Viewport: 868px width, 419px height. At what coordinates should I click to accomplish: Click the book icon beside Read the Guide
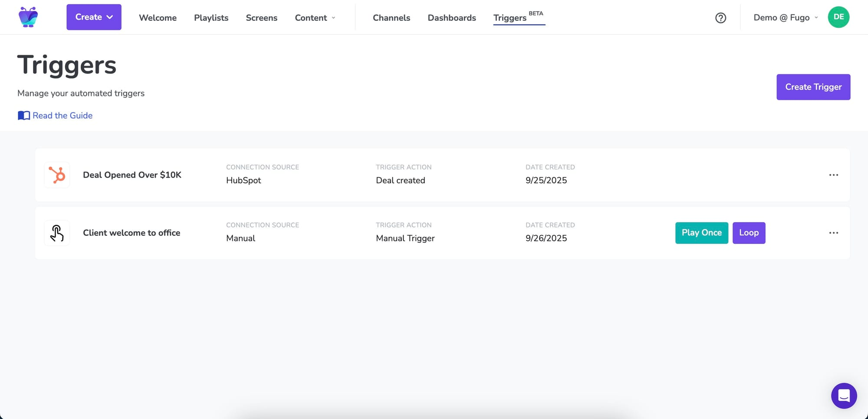[24, 115]
